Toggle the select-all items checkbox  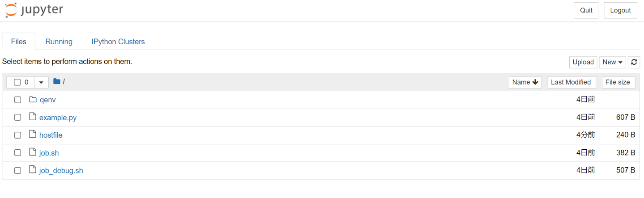pyautogui.click(x=17, y=82)
